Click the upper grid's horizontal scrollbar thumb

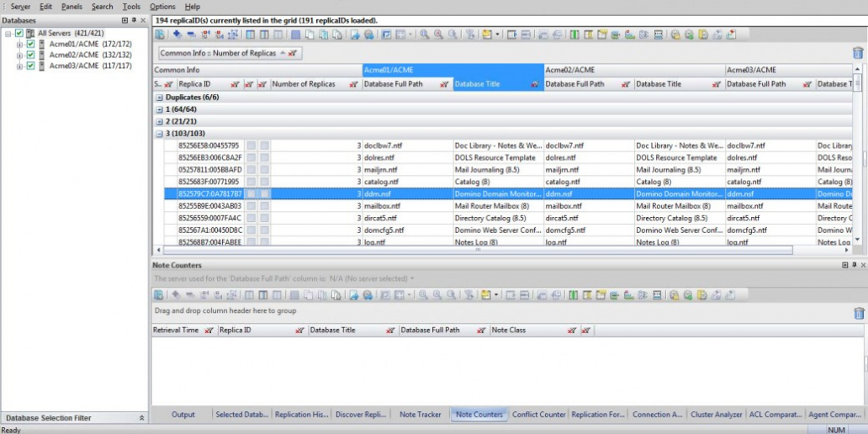(x=478, y=250)
